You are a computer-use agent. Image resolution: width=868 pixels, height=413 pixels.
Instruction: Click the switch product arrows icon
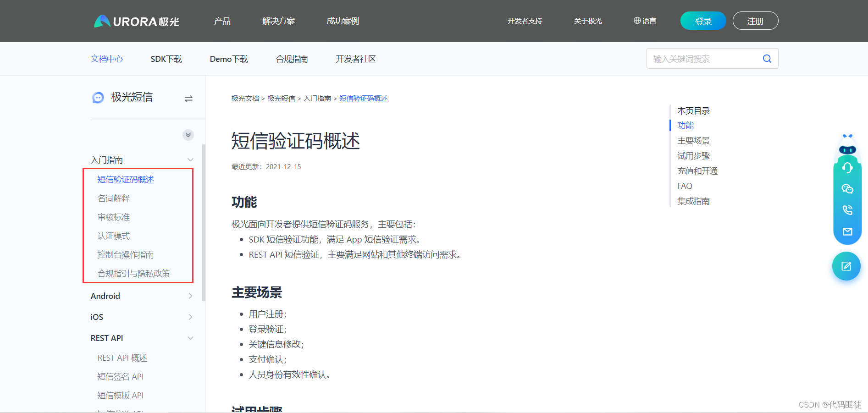tap(188, 99)
